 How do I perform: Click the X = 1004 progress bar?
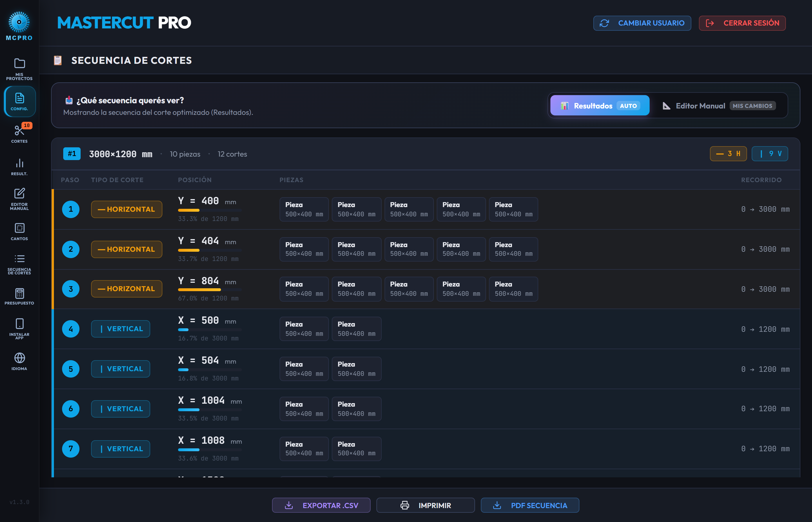210,410
